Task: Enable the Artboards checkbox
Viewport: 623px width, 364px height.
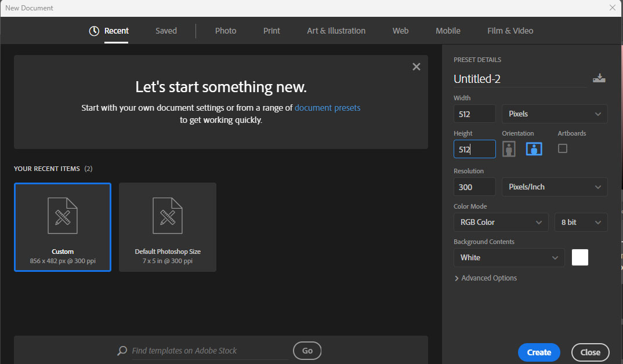Action: (562, 148)
